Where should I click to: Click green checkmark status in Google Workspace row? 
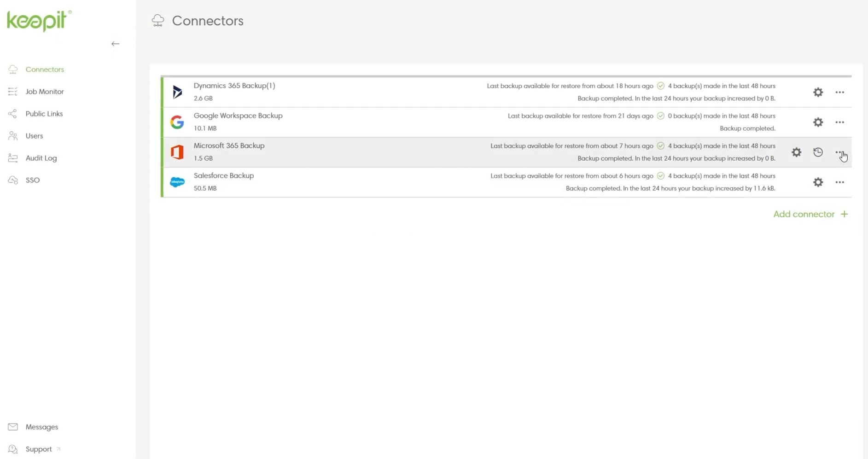tap(660, 116)
